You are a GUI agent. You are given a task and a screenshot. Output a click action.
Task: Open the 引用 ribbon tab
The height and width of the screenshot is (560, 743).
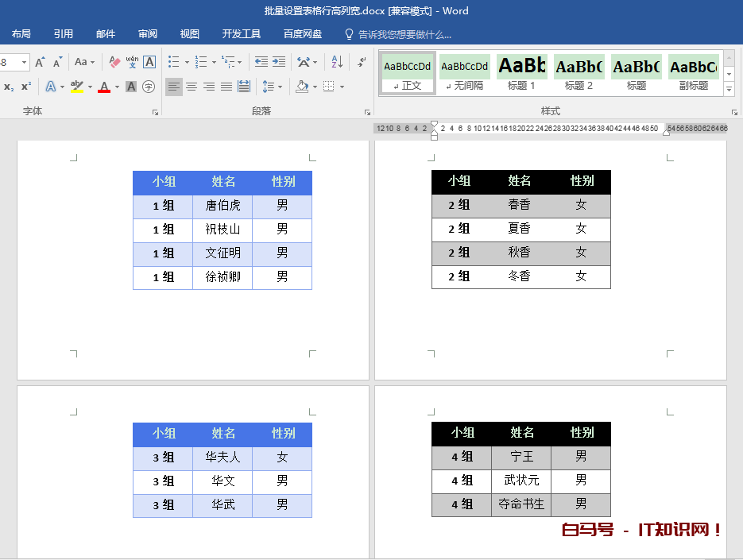(64, 34)
